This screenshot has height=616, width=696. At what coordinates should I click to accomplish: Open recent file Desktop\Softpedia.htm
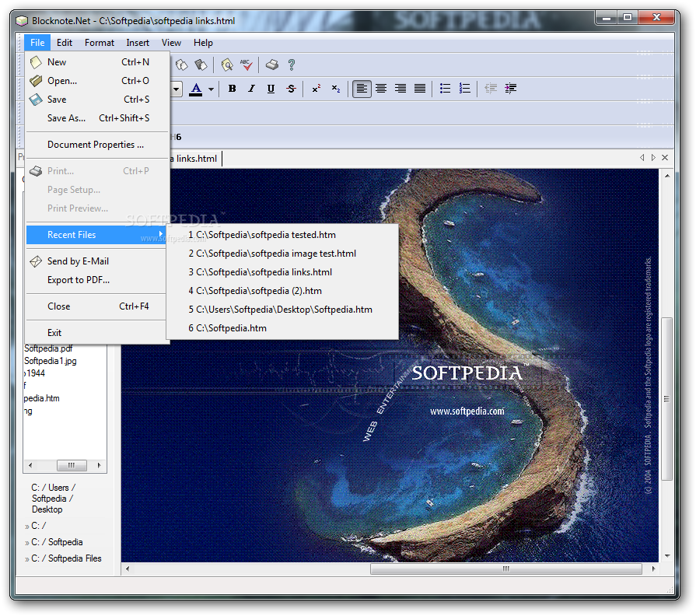[282, 310]
